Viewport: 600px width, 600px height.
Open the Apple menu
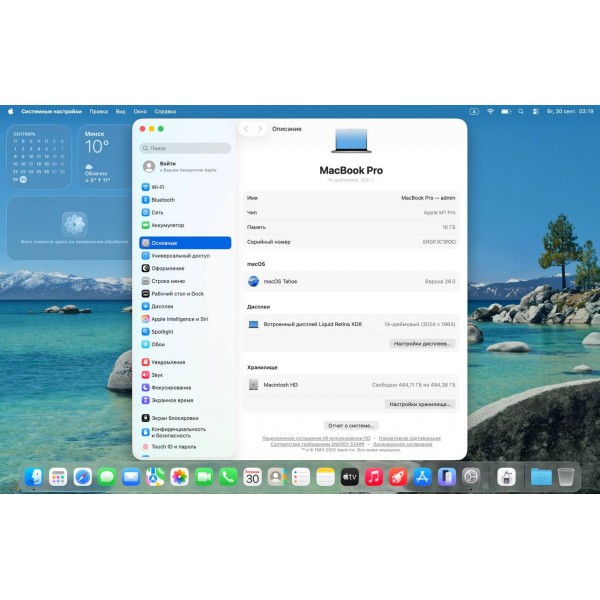coord(10,111)
